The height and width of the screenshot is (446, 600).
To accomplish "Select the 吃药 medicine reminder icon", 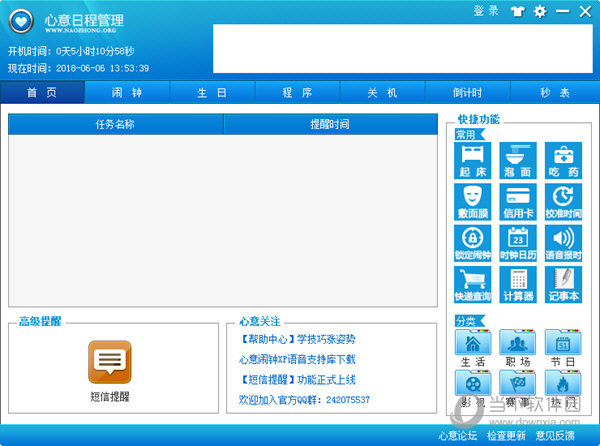I will point(563,161).
